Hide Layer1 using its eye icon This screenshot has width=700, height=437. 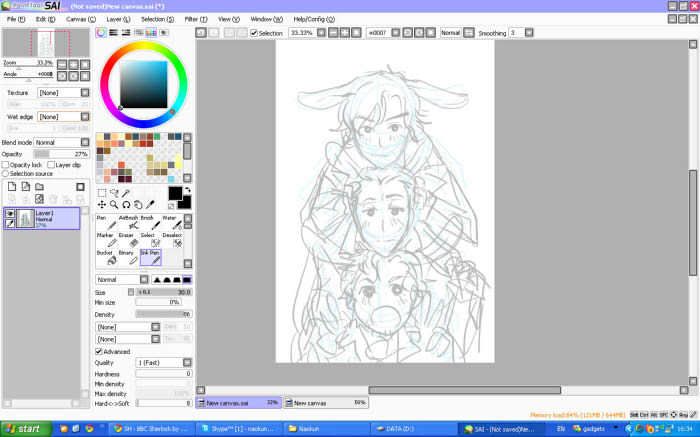(x=10, y=213)
